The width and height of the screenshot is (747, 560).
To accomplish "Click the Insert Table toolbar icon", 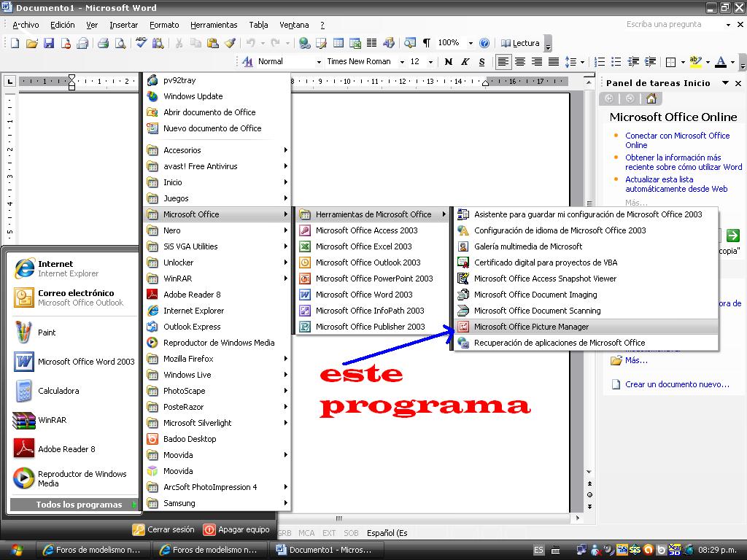I will (338, 43).
